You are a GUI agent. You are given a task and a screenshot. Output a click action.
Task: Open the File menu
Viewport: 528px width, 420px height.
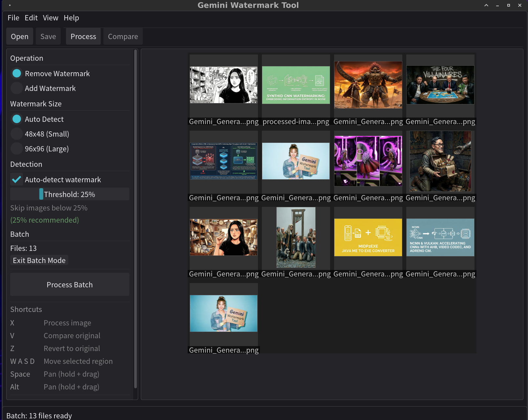13,18
